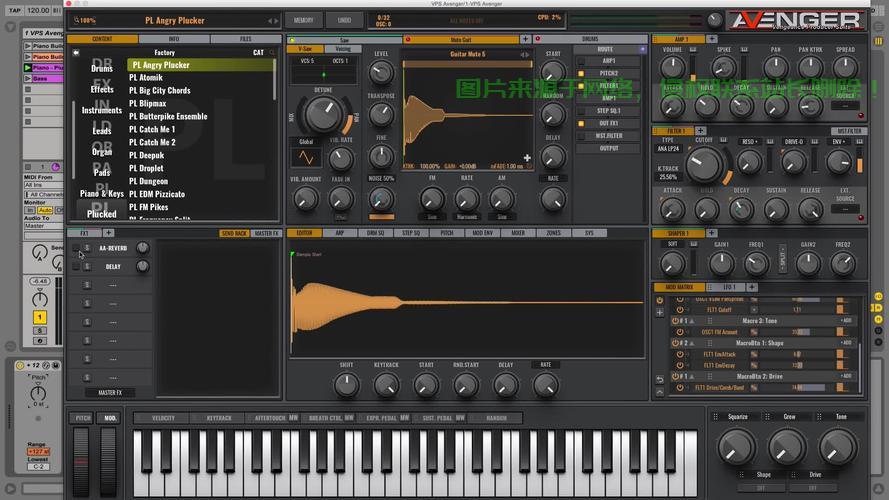Viewport: 889px width, 500px height.
Task: Solo the DELAY effect slot
Action: point(87,266)
